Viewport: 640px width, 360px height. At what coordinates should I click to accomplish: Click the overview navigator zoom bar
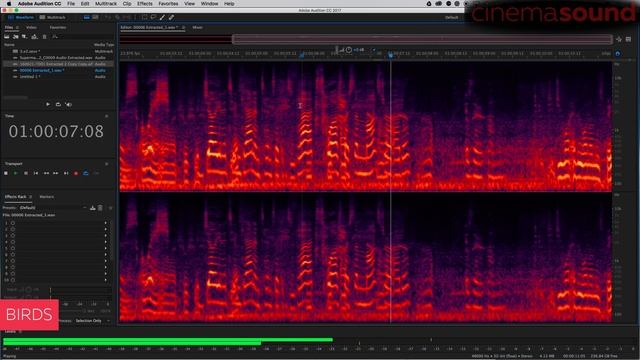click(422, 39)
